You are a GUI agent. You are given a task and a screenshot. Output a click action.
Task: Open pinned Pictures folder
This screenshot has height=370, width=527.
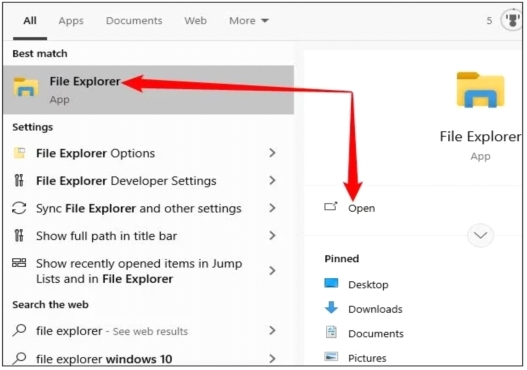(x=367, y=358)
